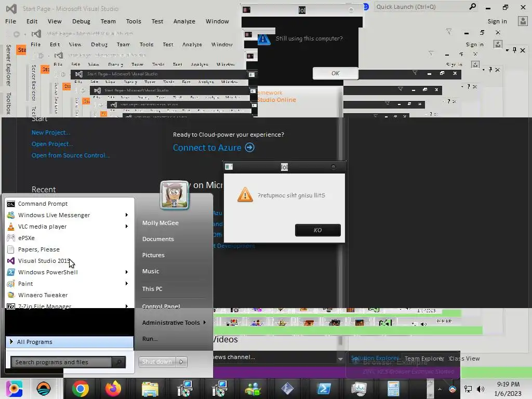Toggle the auto-hide pin on the right panel
The image size is (532, 399).
515,50
